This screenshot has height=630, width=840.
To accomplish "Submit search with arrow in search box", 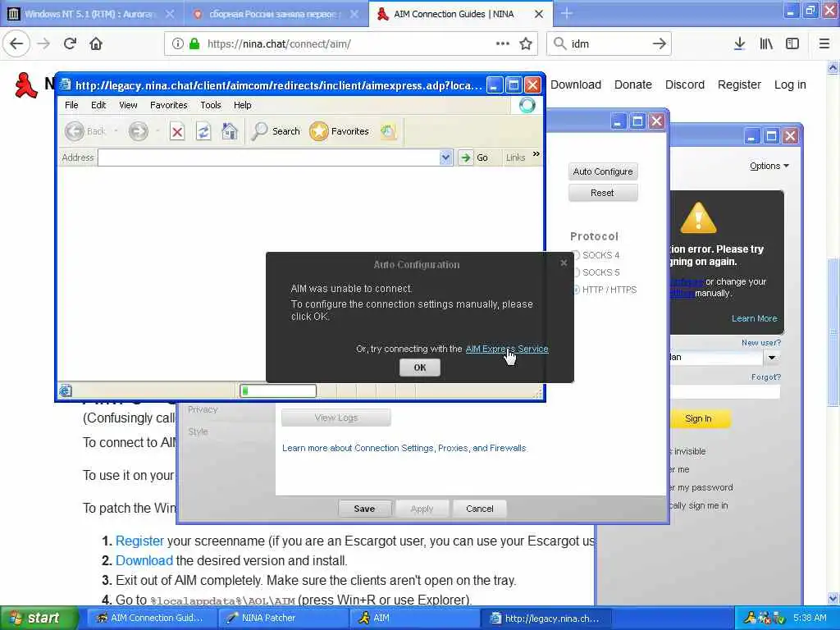I will 659,43.
